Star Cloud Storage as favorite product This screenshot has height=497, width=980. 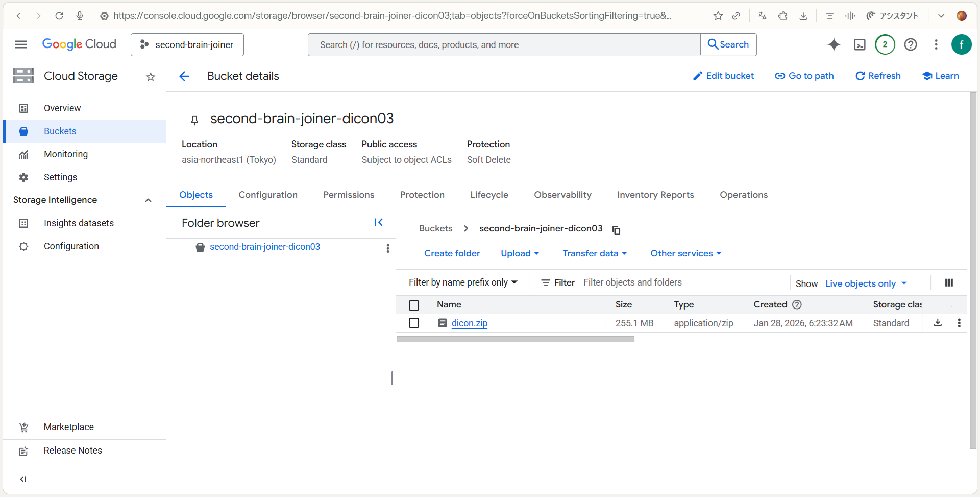pos(151,77)
